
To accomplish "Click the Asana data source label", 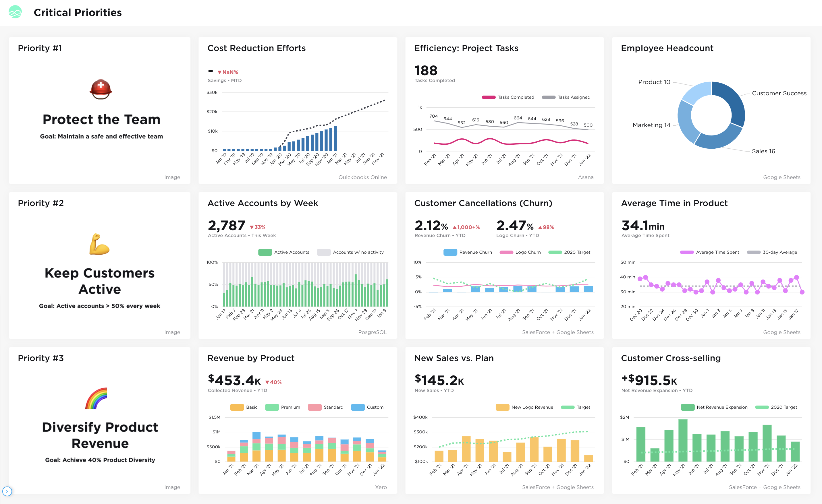I will [586, 177].
